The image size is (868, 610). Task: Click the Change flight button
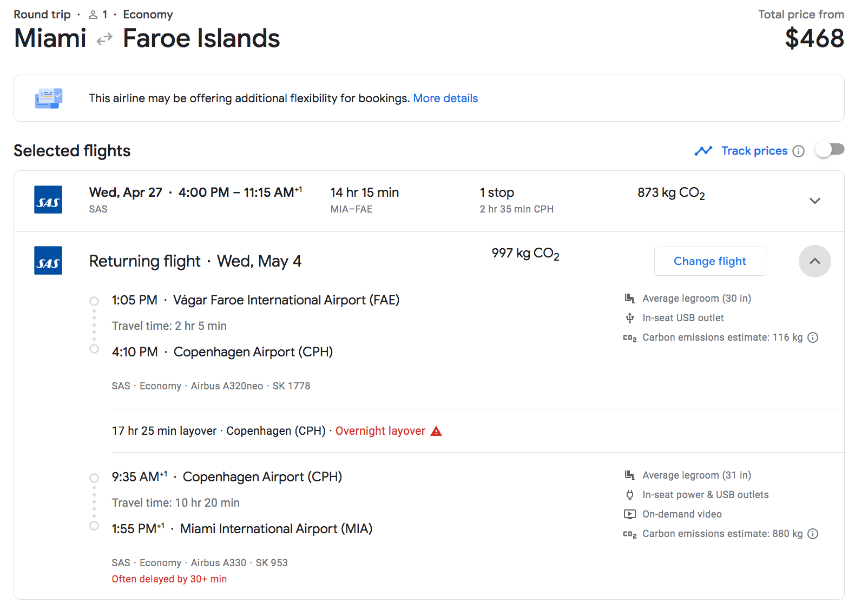pyautogui.click(x=709, y=261)
